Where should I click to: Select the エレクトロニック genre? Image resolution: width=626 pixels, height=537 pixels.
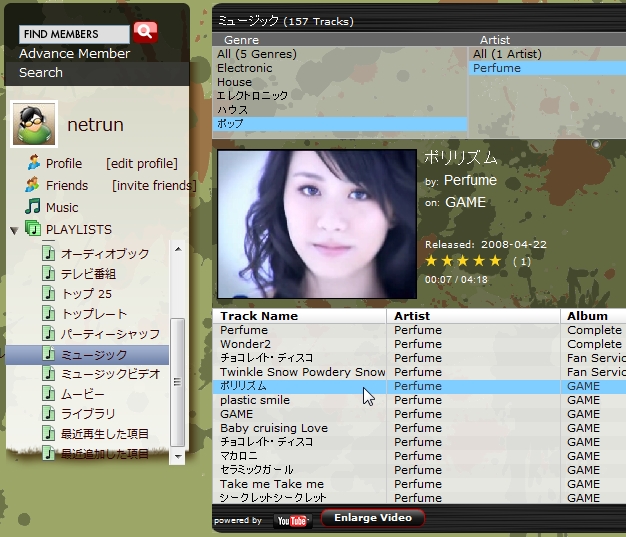tap(340, 96)
